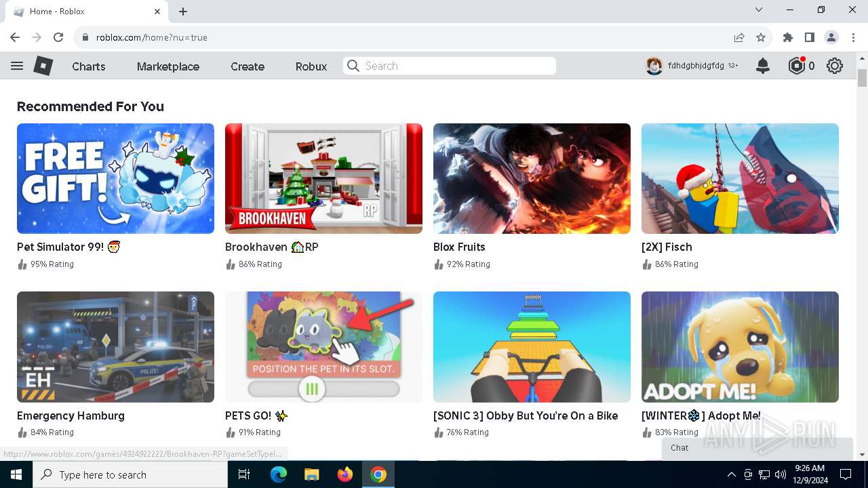Open Task View on the taskbar
This screenshot has height=488, width=868.
[x=244, y=474]
